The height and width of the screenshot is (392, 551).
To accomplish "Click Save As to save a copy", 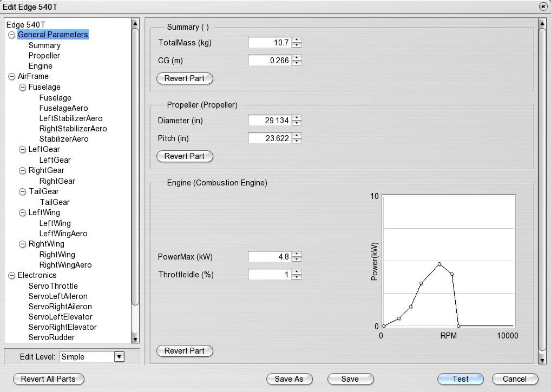I will tap(289, 379).
